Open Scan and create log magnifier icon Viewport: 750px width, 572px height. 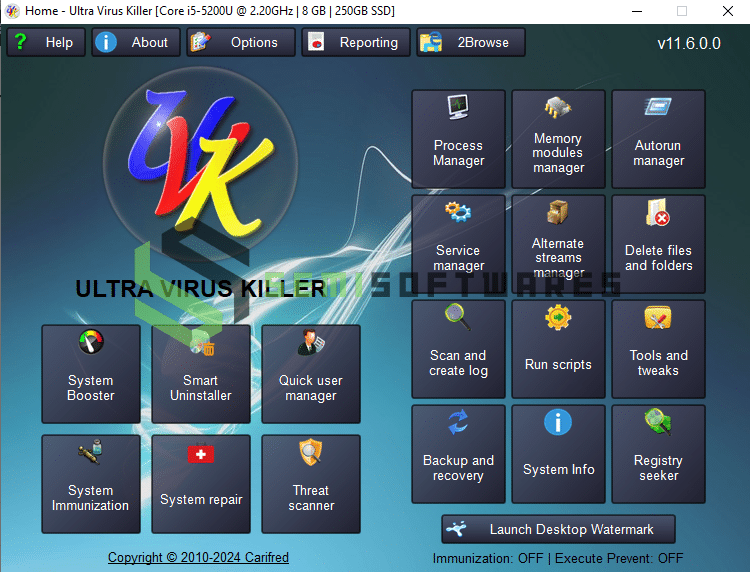[458, 317]
